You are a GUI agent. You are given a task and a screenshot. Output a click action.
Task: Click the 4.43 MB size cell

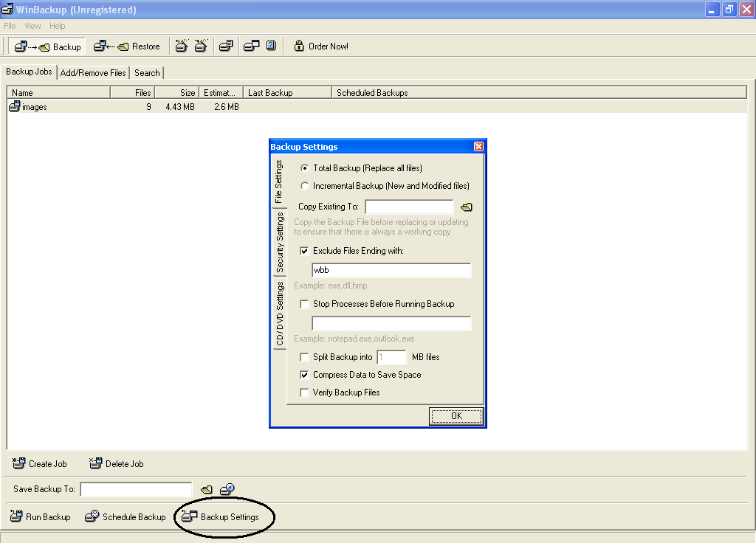click(x=180, y=107)
